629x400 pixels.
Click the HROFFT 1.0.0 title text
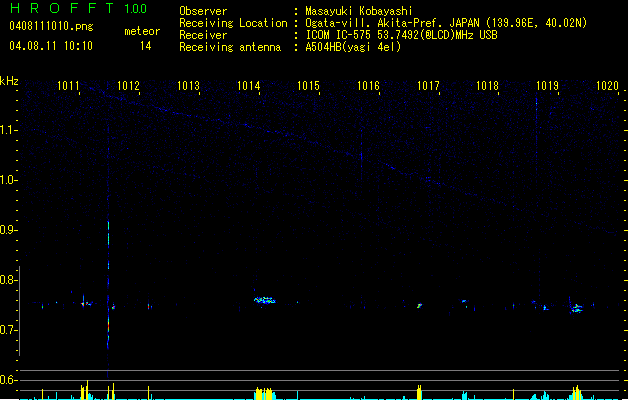click(78, 8)
